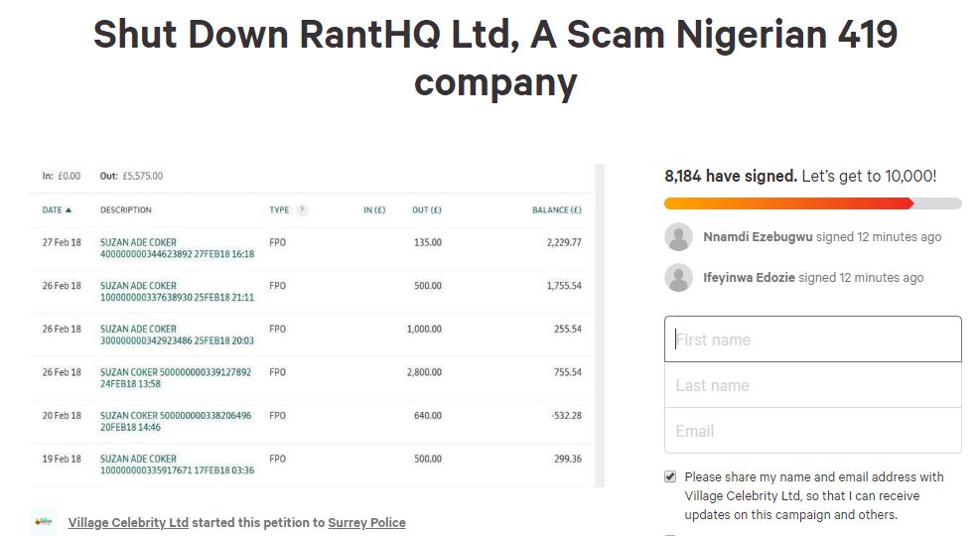Click the Type column help question mark

(x=302, y=209)
